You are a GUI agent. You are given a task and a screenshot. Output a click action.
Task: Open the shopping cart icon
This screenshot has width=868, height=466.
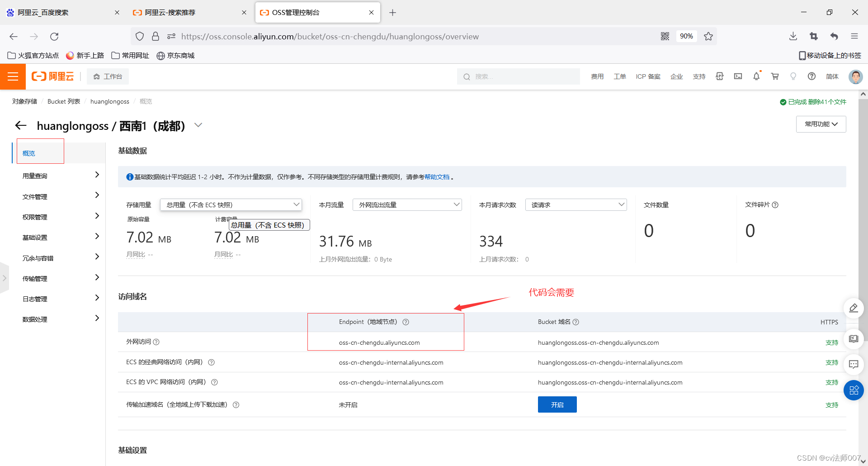point(775,76)
